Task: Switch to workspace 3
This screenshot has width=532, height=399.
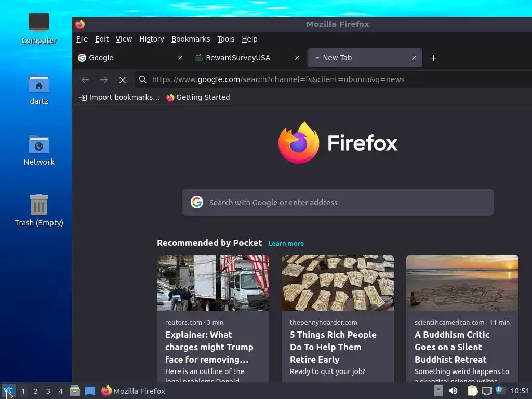Action: pos(48,391)
